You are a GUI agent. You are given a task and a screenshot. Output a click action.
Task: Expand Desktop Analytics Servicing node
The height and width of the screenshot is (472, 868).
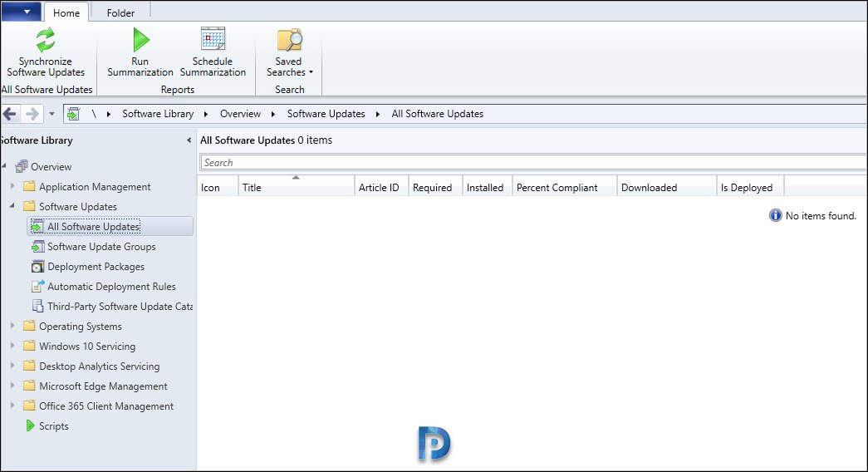(x=12, y=366)
